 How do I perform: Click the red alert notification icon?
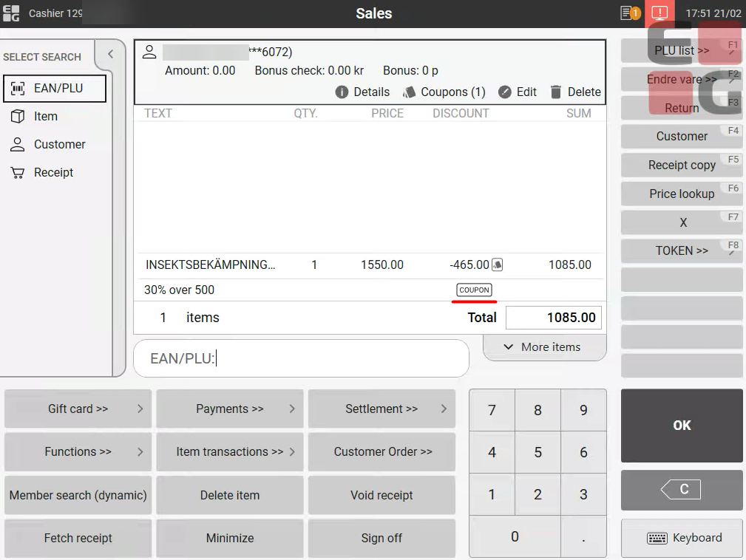pyautogui.click(x=659, y=13)
